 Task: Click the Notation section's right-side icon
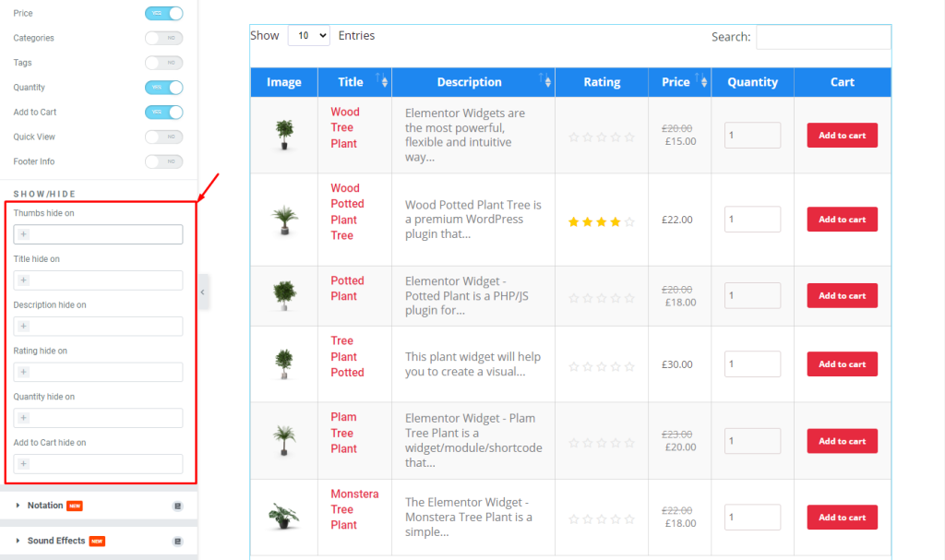[x=178, y=506]
